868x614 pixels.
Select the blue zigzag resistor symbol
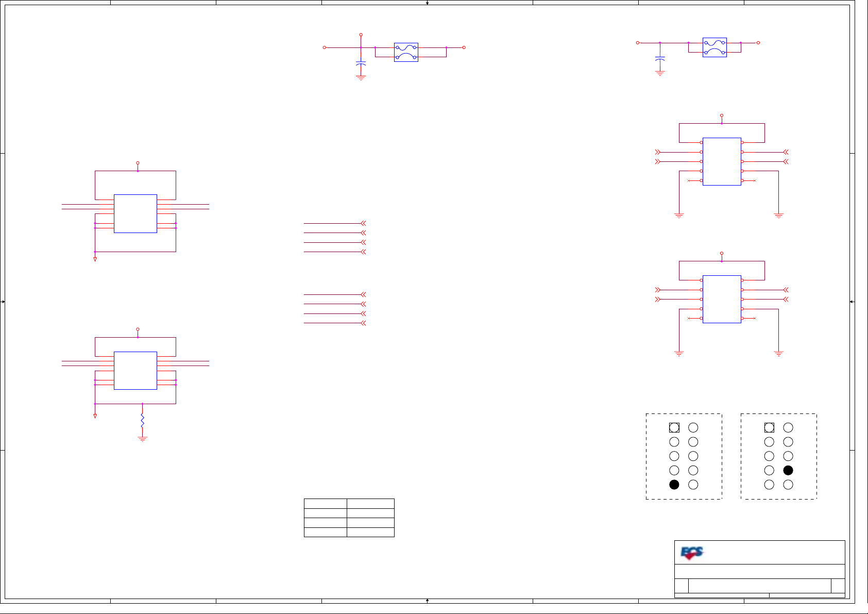pyautogui.click(x=143, y=420)
